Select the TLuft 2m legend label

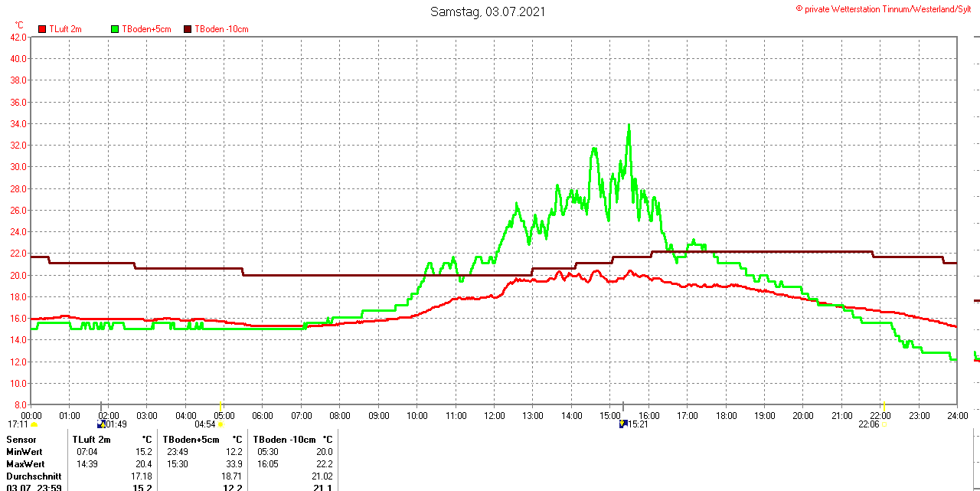[65, 29]
